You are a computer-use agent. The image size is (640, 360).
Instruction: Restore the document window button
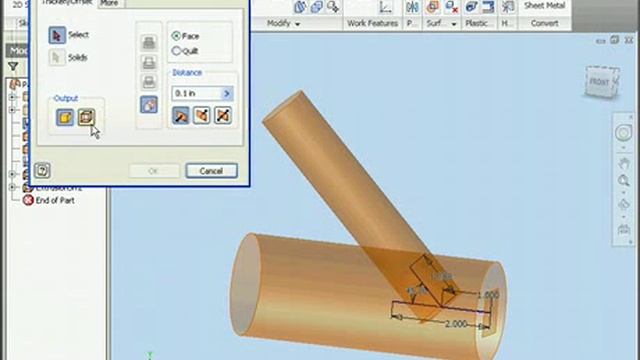(x=615, y=40)
